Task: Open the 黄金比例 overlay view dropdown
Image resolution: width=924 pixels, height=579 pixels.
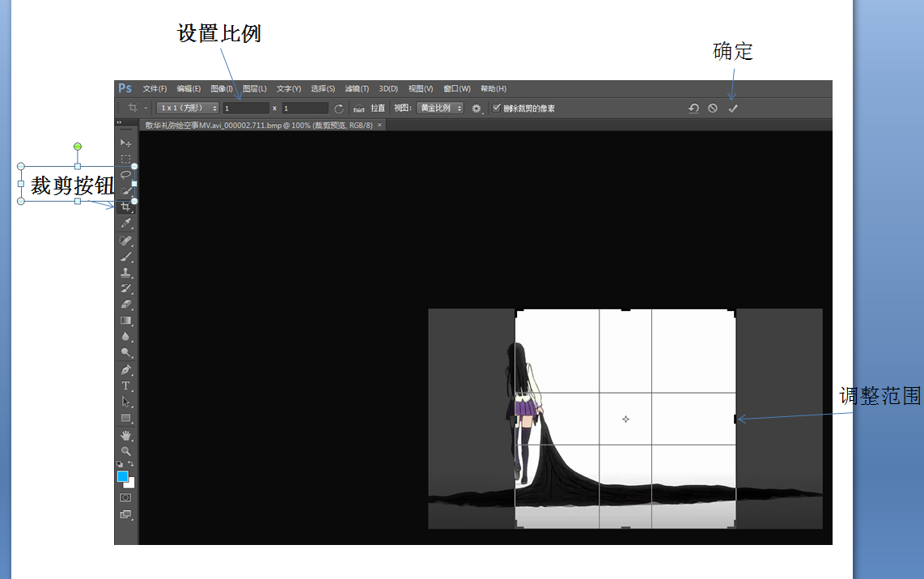Action: [439, 108]
